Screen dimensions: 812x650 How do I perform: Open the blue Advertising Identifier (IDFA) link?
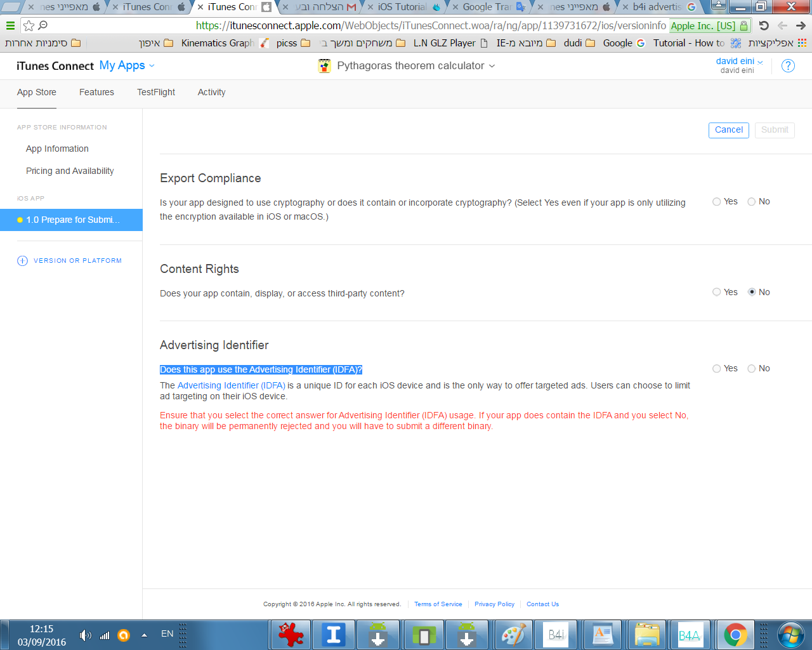(232, 385)
